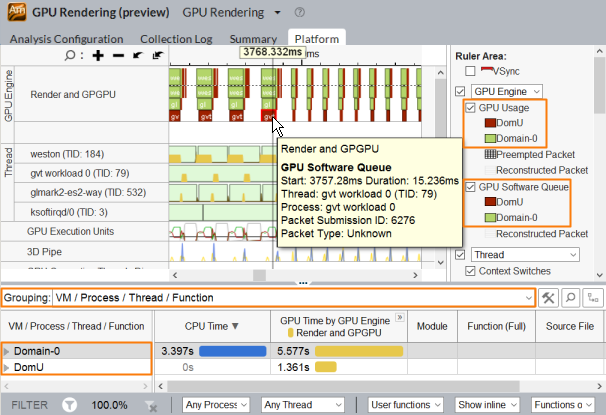
Task: Click Domain-0 green swatch under GPU Usage
Action: click(490, 138)
